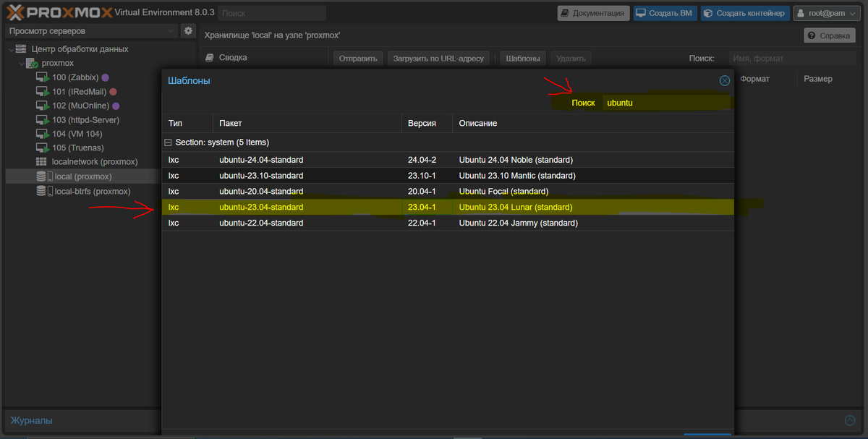
Task: Select ubuntu-20.04-standard template row
Action: pos(448,192)
